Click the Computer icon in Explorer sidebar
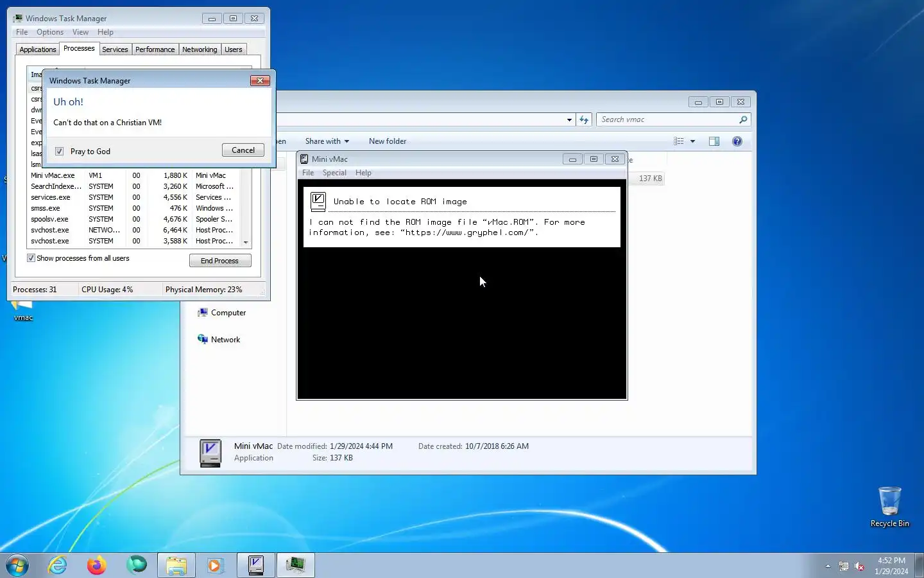 click(203, 313)
